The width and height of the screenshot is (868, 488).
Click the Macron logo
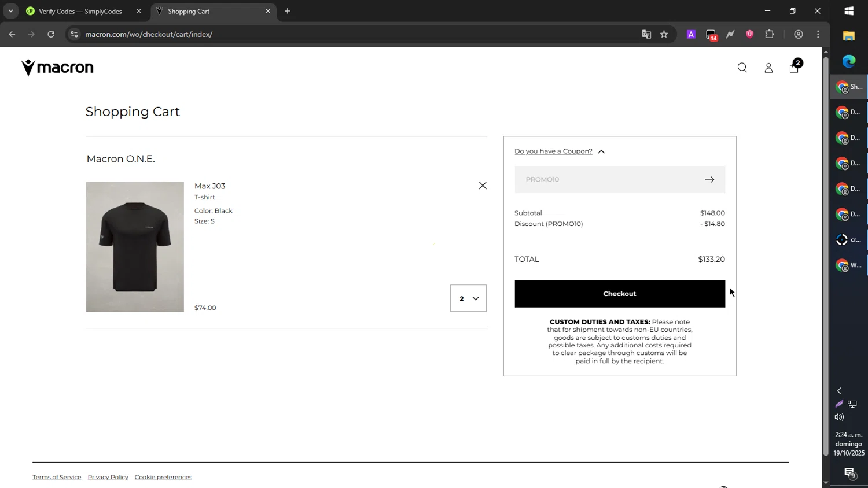click(x=57, y=68)
